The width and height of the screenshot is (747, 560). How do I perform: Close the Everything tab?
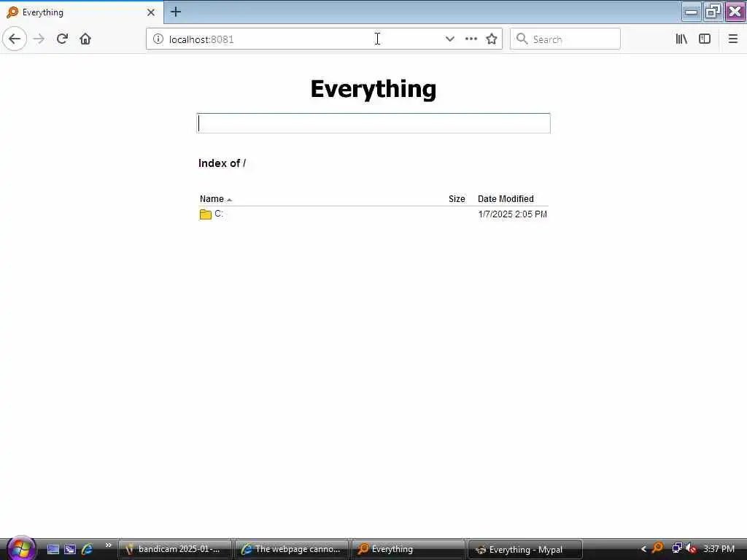pyautogui.click(x=150, y=12)
